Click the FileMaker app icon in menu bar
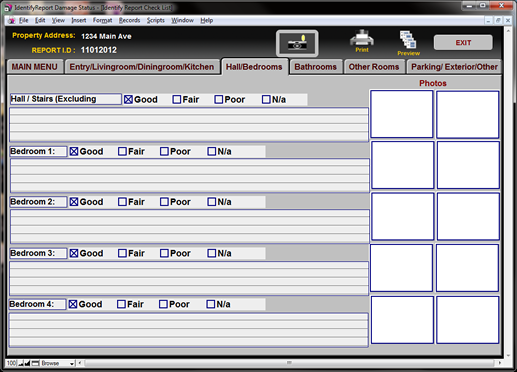 (12, 21)
